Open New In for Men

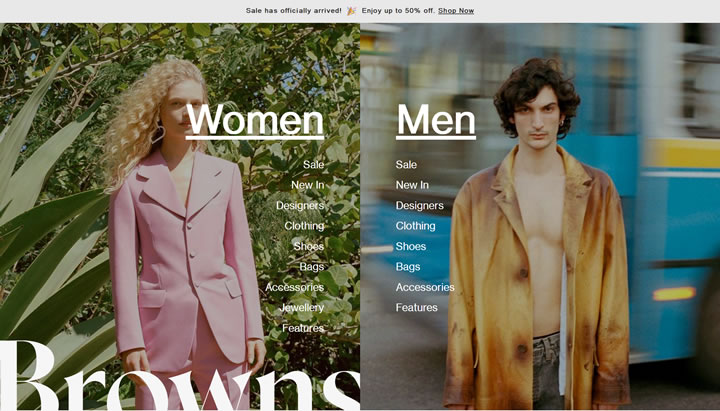(x=412, y=185)
